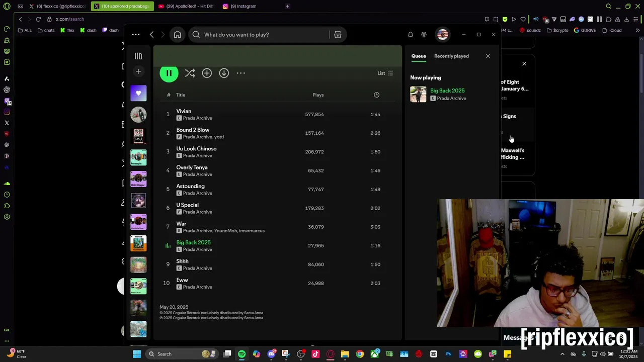Screen dimensions: 644x362
Task: Show hidden system tray icons
Action: tap(562, 354)
